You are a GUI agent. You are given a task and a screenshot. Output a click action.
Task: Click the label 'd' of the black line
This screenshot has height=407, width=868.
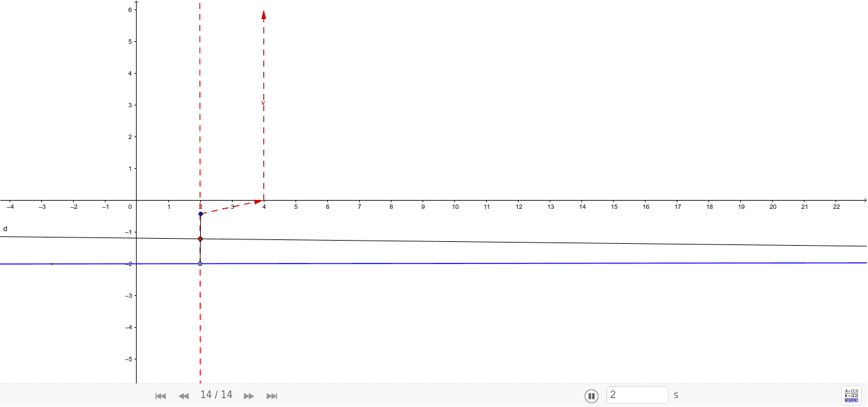click(5, 229)
